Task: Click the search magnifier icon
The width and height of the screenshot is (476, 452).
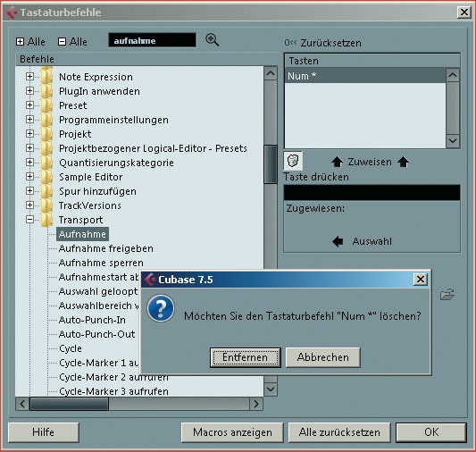Action: 212,40
